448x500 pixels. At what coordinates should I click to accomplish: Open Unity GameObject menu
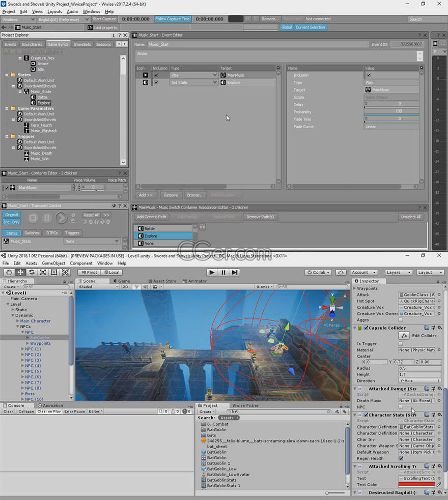pyautogui.click(x=53, y=263)
